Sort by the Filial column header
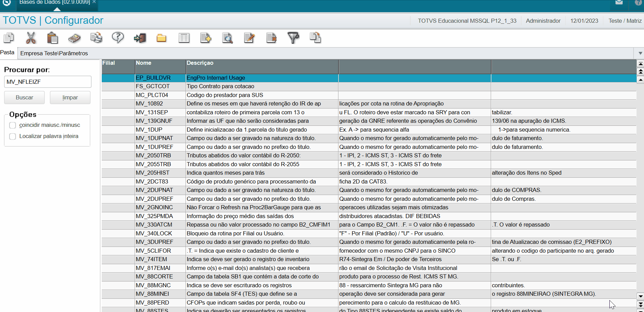Screen dimensions: 644x312 [x=118, y=66]
